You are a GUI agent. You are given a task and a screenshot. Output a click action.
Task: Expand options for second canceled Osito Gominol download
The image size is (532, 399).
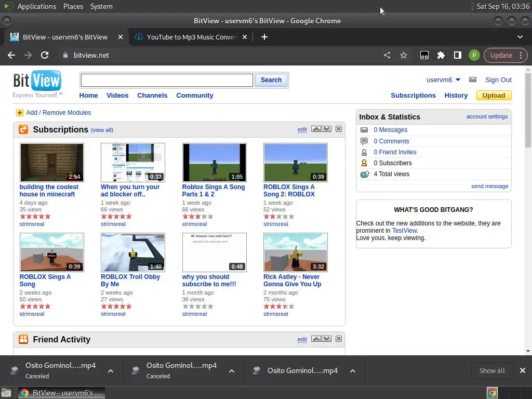click(x=232, y=371)
